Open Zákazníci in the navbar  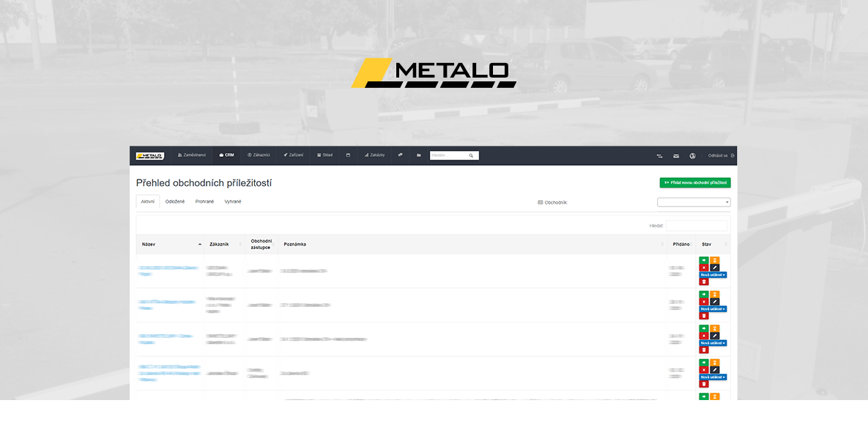(x=259, y=155)
